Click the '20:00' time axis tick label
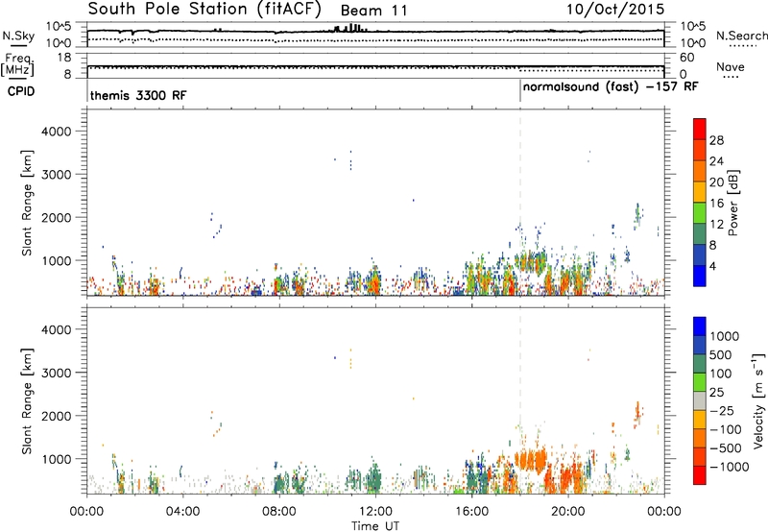This screenshot has width=768, height=532. point(568,512)
